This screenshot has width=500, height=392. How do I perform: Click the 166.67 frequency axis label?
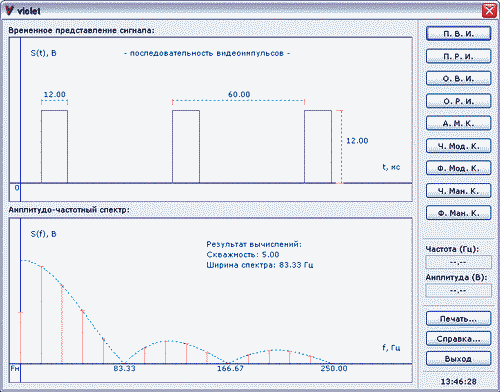tap(230, 368)
